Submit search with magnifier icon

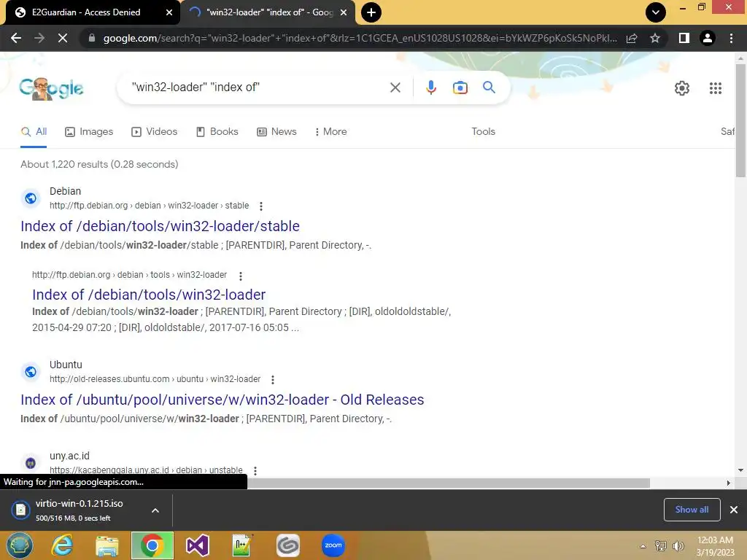(489, 87)
